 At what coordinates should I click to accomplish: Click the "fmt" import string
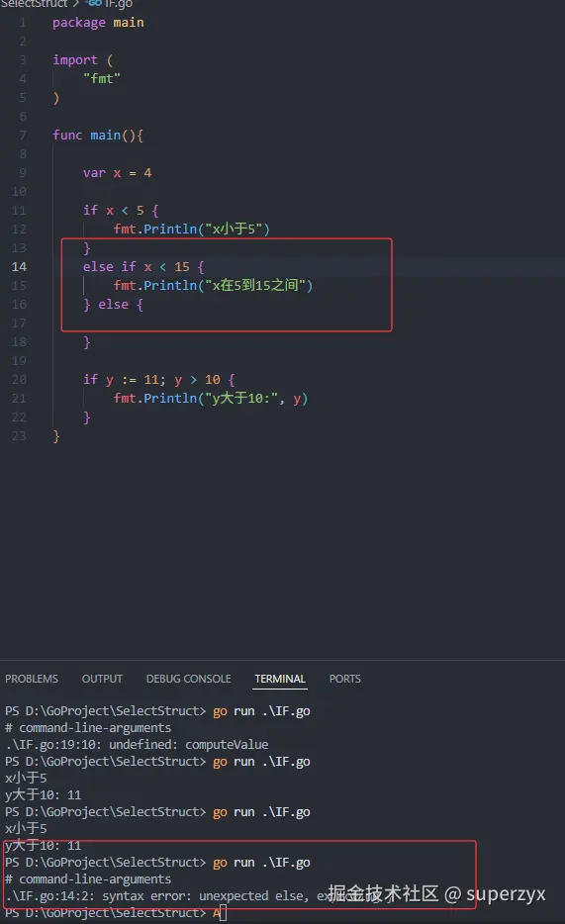(x=102, y=78)
